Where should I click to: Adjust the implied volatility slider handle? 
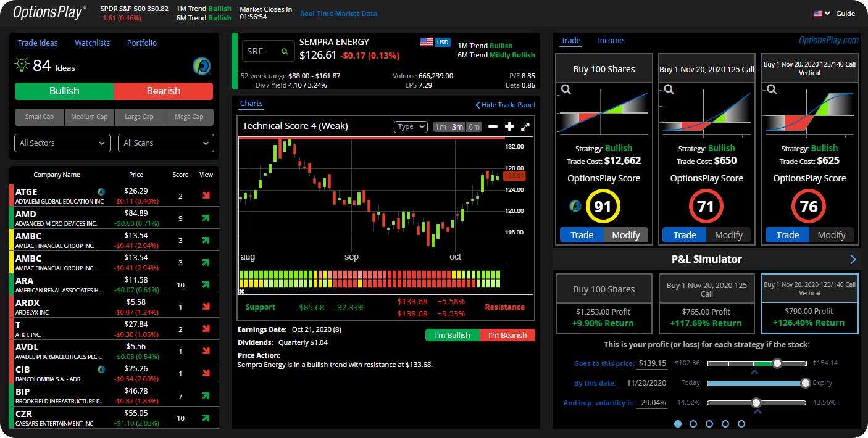(x=756, y=403)
